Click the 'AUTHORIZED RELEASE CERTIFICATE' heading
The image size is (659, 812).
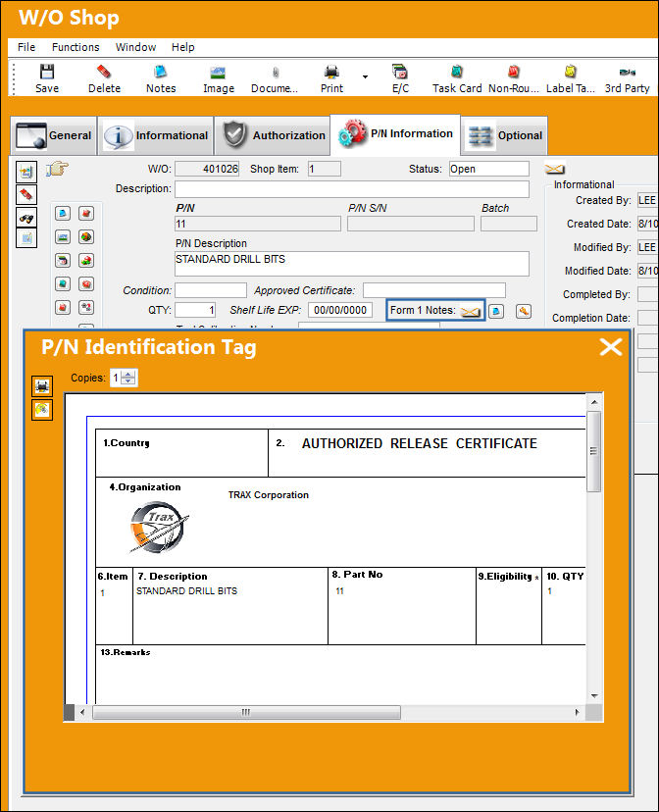tap(420, 444)
